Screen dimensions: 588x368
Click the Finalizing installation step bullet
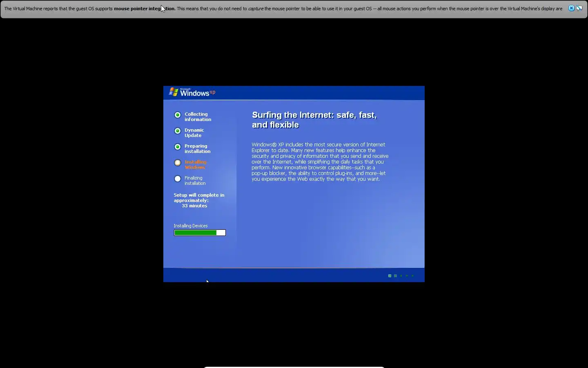(178, 179)
